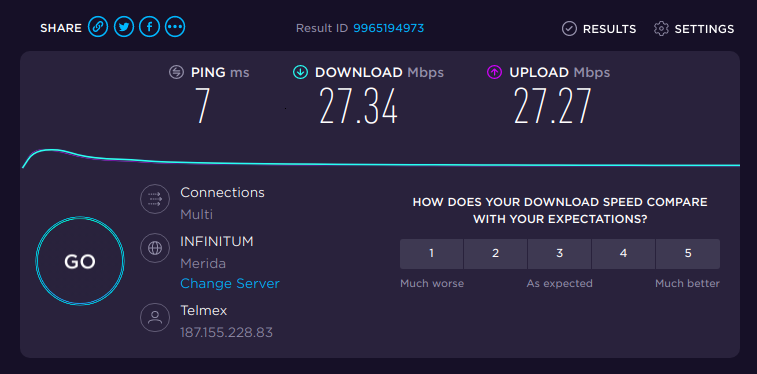
Task: Click the Connections multi-arrow icon
Action: coord(155,199)
